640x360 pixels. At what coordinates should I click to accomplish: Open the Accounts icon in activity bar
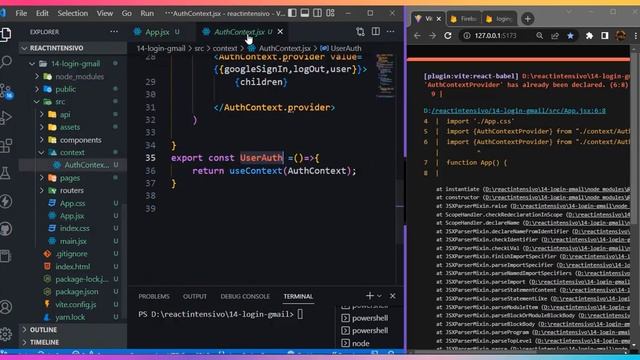pos(6,307)
